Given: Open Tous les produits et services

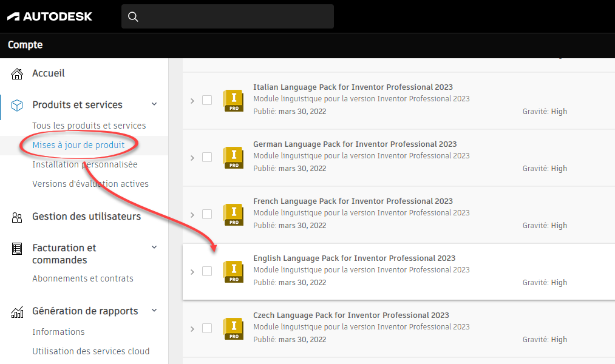Looking at the screenshot, I should coord(89,126).
